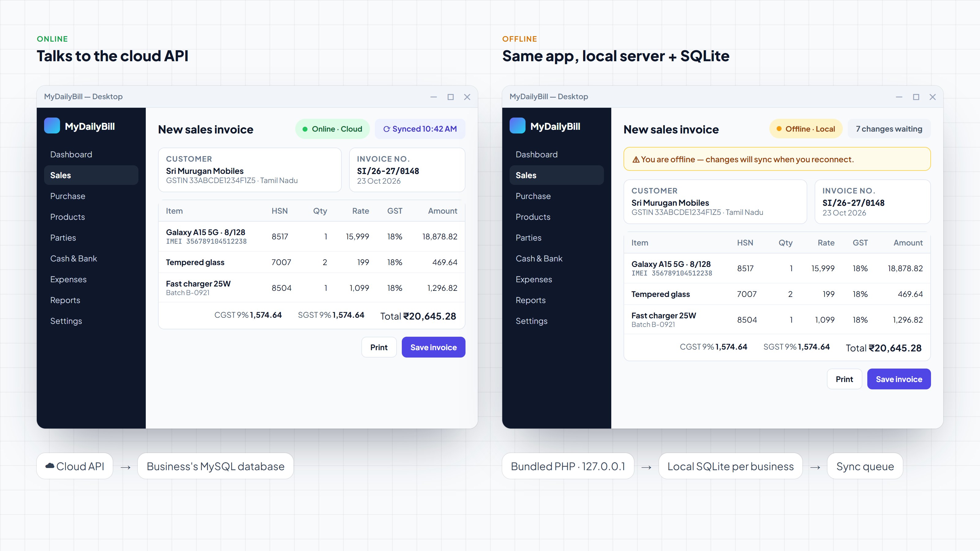Viewport: 980px width, 551px height.
Task: Click the orange dot of the Offline · Local badge
Action: pos(779,129)
